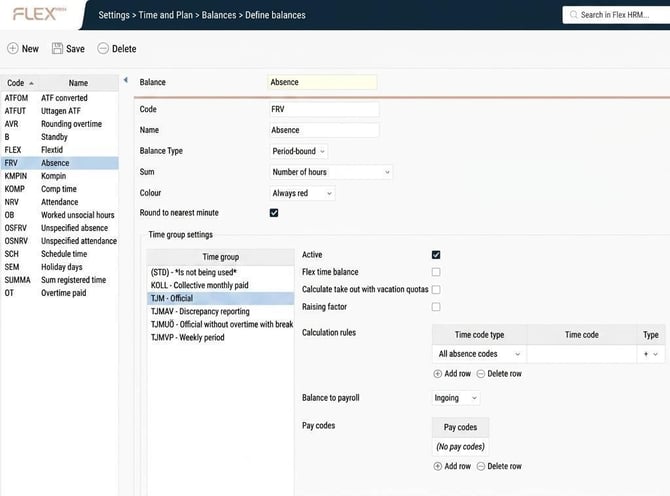Click Delete row icon under Pay codes

(481, 466)
